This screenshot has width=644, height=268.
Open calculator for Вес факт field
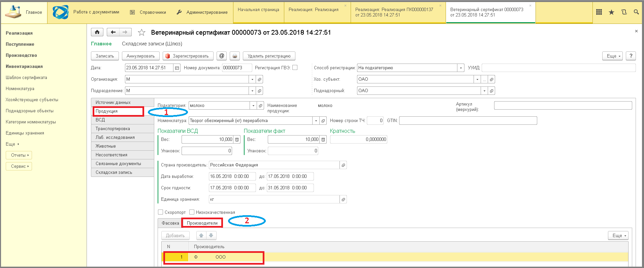[x=323, y=140]
